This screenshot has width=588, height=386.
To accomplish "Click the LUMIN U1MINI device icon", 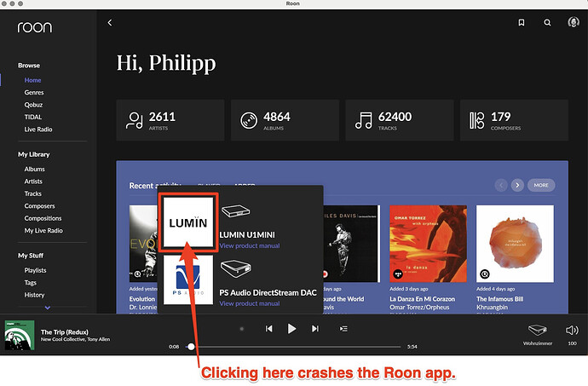I will [x=235, y=210].
